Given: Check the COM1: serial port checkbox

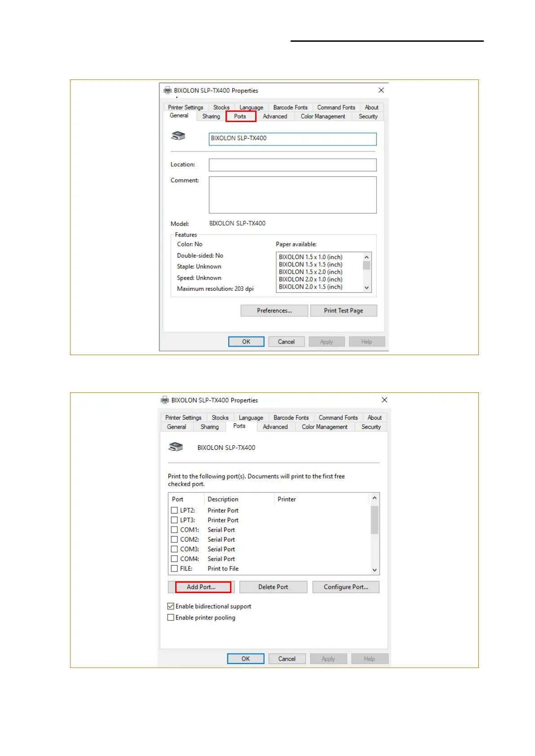Looking at the screenshot, I should pyautogui.click(x=174, y=530).
